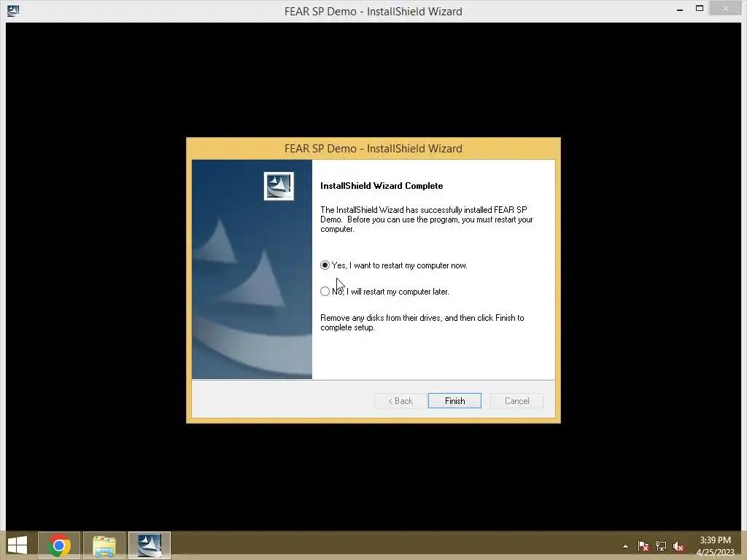This screenshot has width=747, height=560.
Task: Launch Google Chrome from the taskbar
Action: (59, 545)
